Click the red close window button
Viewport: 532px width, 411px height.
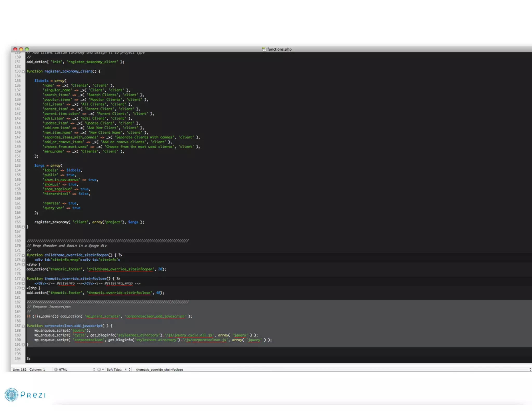15,49
